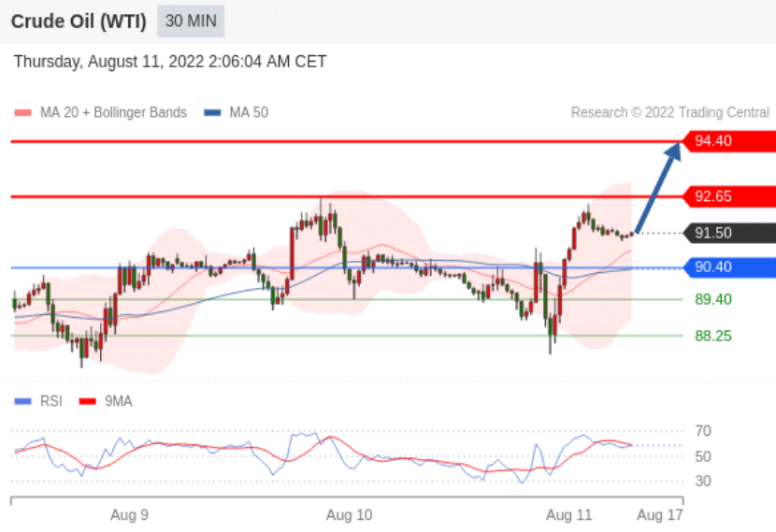Click the Aug 17 date axis label

click(x=660, y=515)
